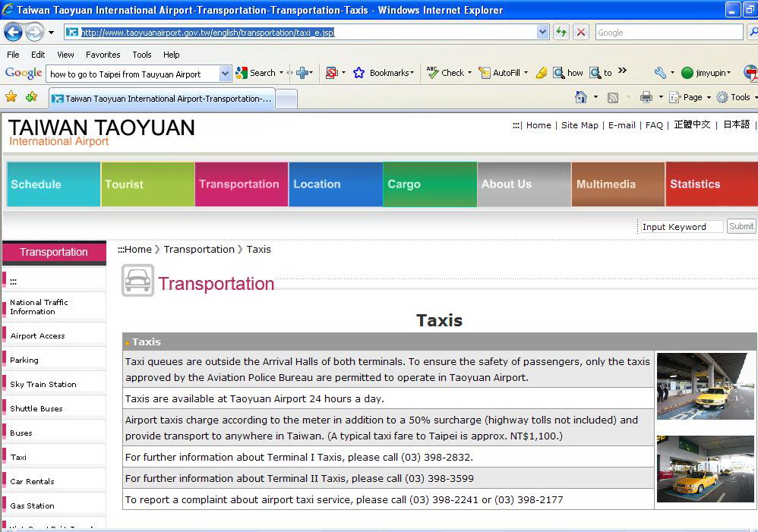Click the Refresh page icon
This screenshot has width=758, height=532.
561,33
